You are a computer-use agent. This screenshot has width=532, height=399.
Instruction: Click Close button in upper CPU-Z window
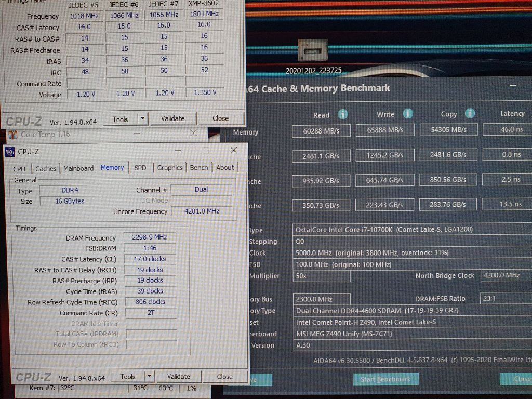220,118
